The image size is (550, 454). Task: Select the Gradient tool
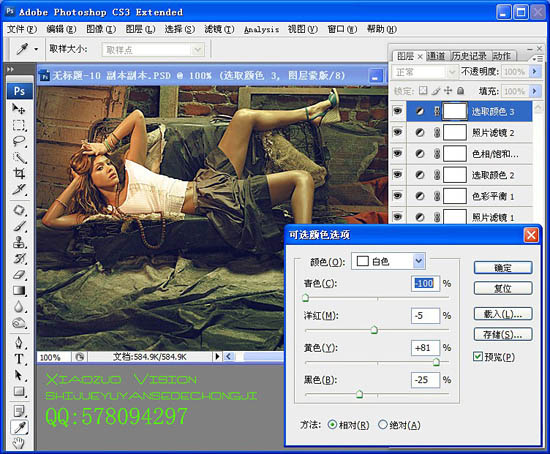pos(19,291)
